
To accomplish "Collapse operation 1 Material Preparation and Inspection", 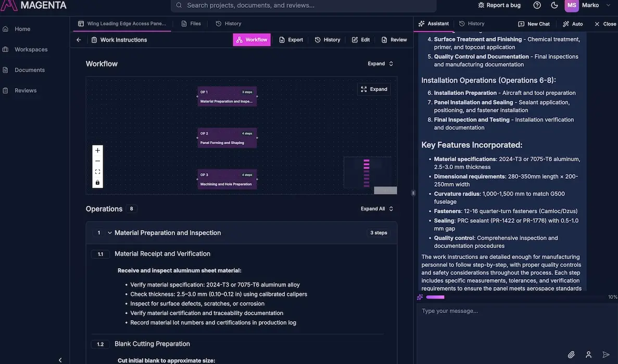I will [x=109, y=232].
